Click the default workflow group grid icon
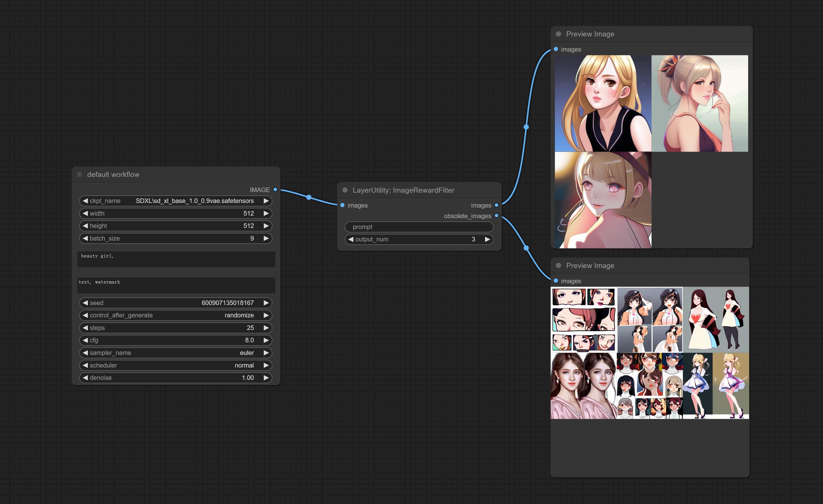 click(79, 175)
